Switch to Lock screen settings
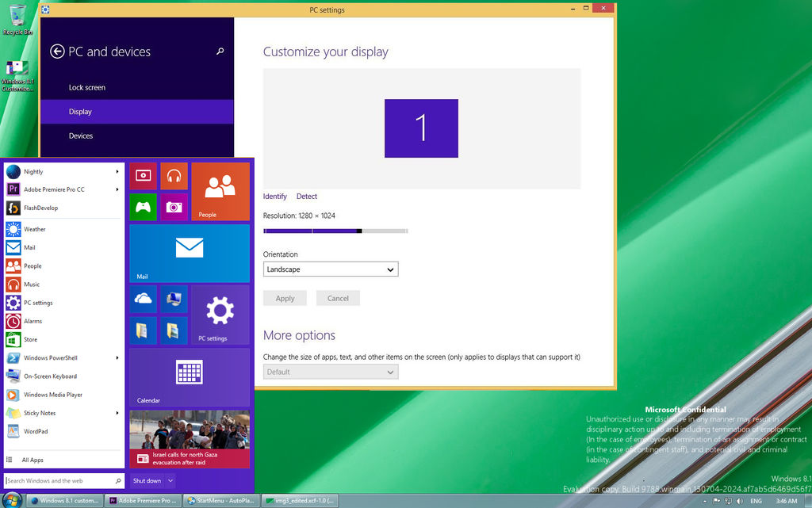This screenshot has height=508, width=812. tap(87, 87)
